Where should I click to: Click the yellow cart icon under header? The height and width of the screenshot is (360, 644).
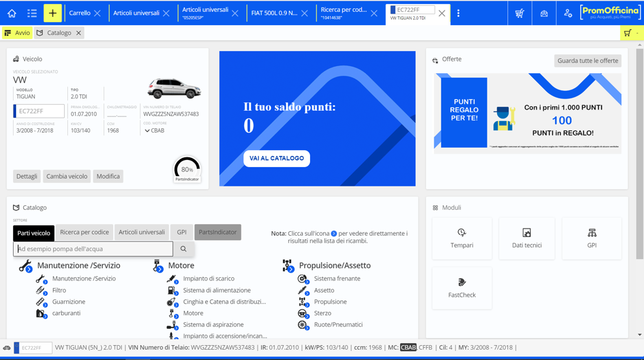(628, 33)
